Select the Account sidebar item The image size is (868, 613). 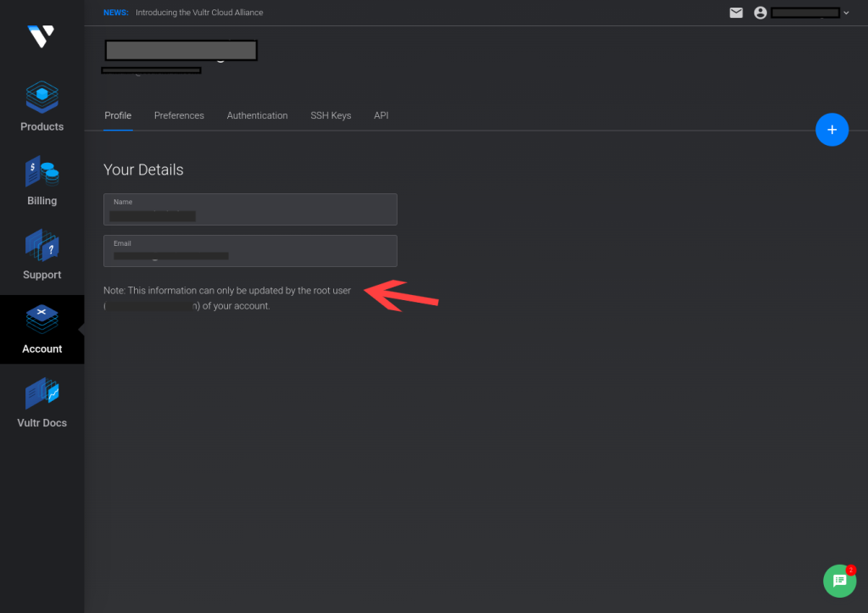tap(42, 330)
